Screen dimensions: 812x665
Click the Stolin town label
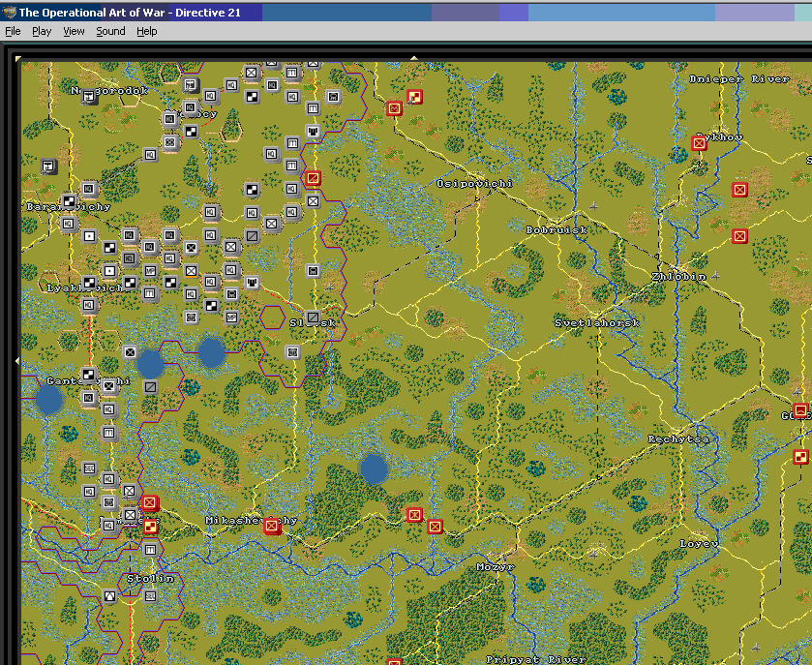click(x=150, y=579)
